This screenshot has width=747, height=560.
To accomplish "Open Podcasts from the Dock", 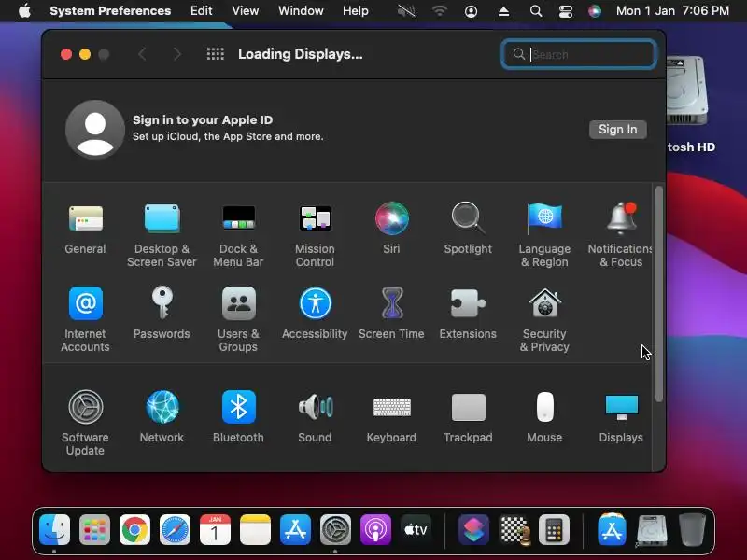I will click(x=376, y=529).
